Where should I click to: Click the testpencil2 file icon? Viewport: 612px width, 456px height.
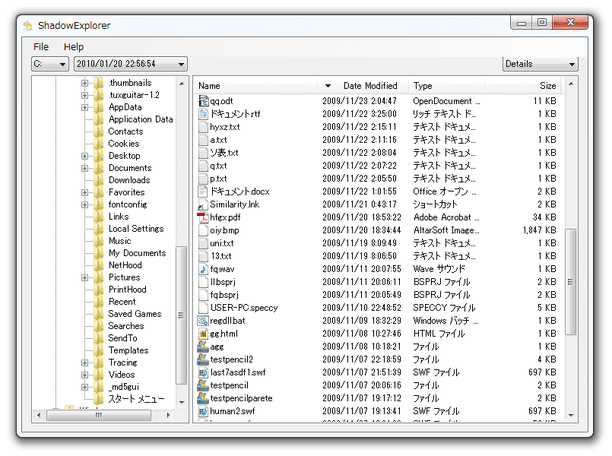203,360
